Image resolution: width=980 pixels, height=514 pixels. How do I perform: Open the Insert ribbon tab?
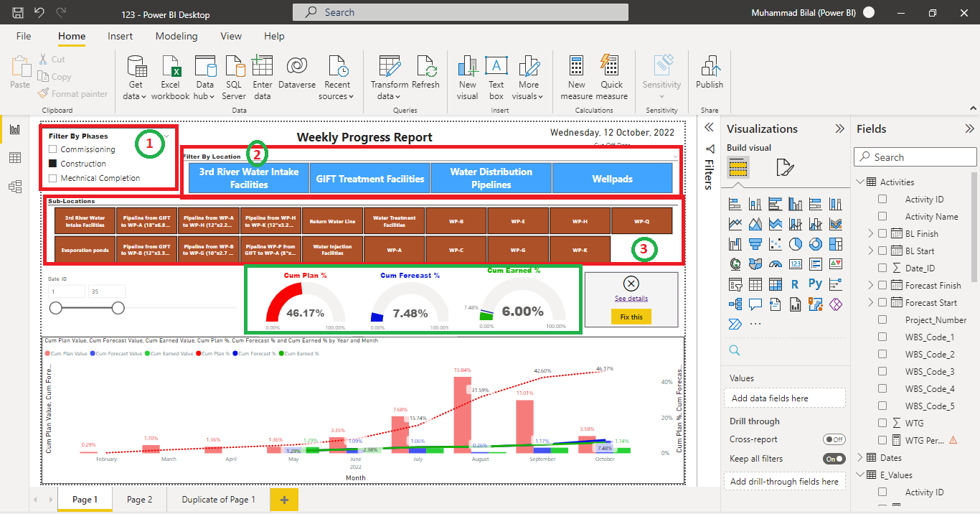(x=121, y=36)
